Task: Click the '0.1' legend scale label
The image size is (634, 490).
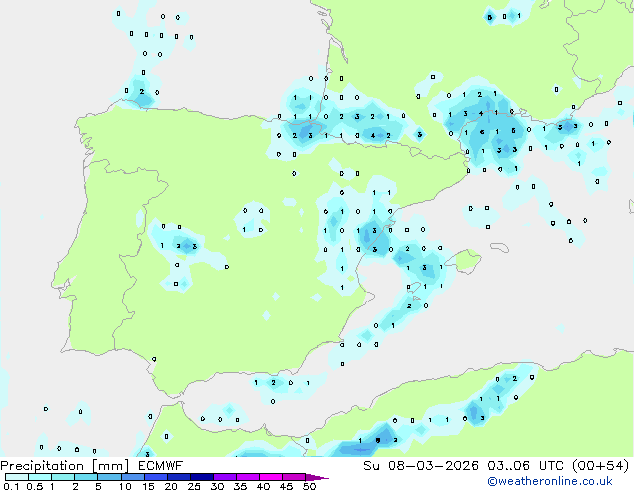Action: tap(11, 486)
